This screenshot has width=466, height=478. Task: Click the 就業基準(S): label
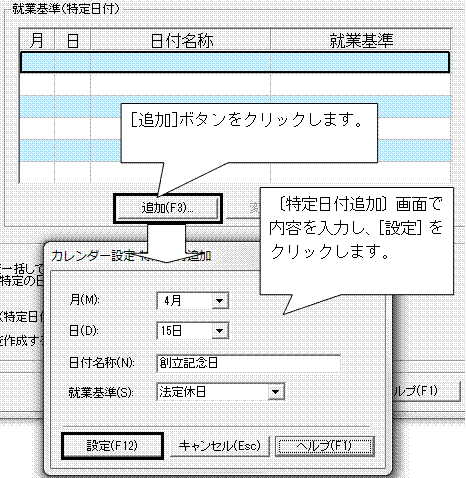101,392
